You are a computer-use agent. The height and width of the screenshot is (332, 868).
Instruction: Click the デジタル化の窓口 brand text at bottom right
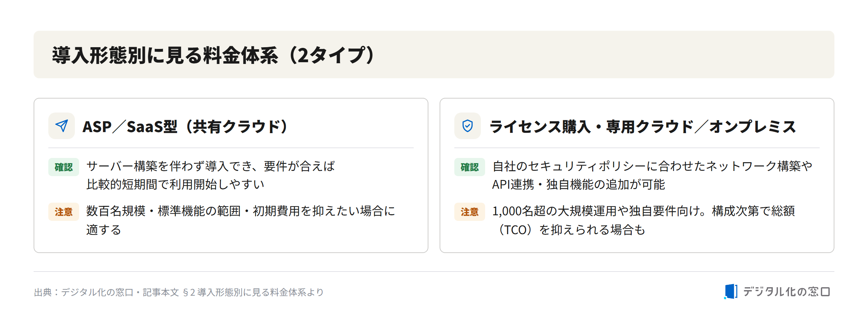(x=786, y=291)
